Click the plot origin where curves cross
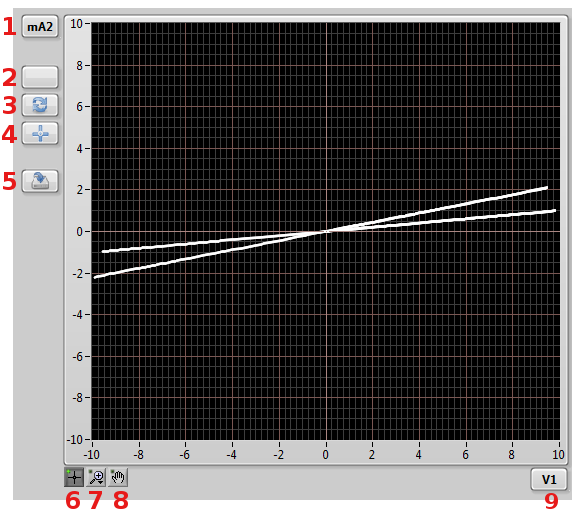This screenshot has width=572, height=512. pyautogui.click(x=326, y=231)
